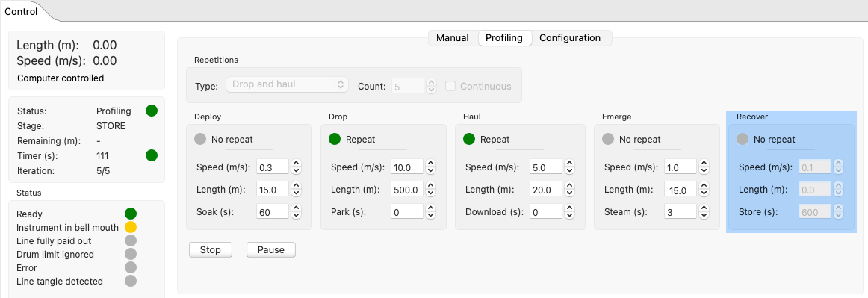The image size is (868, 298).
Task: Click the Control tab at top
Action: tap(21, 11)
